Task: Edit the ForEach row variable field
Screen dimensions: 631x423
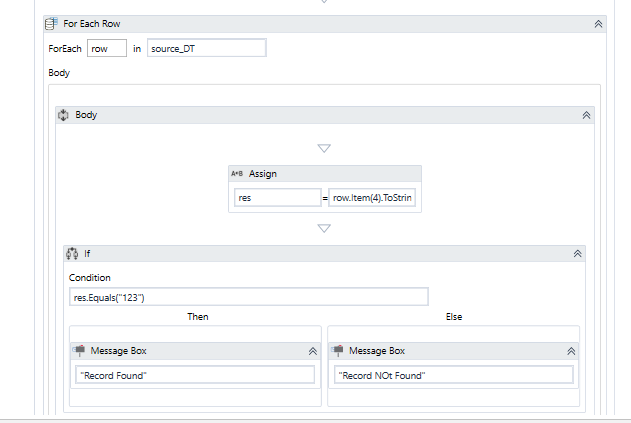Action: (107, 48)
